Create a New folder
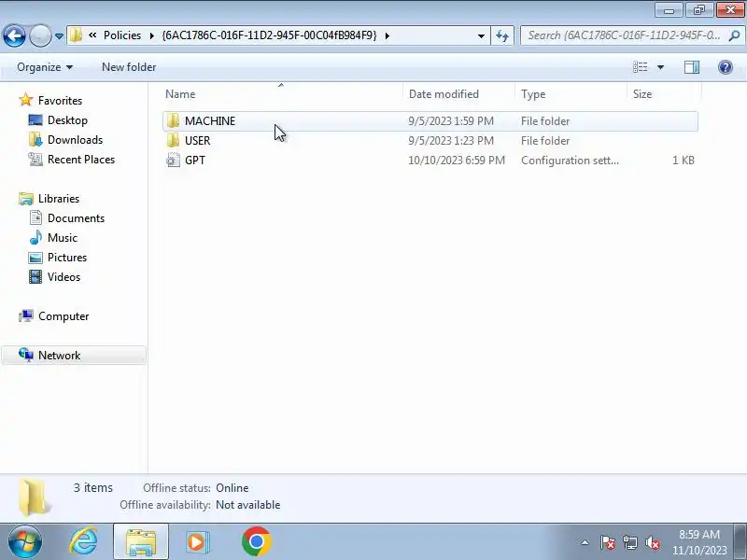Viewport: 747px width, 560px height. click(x=129, y=67)
